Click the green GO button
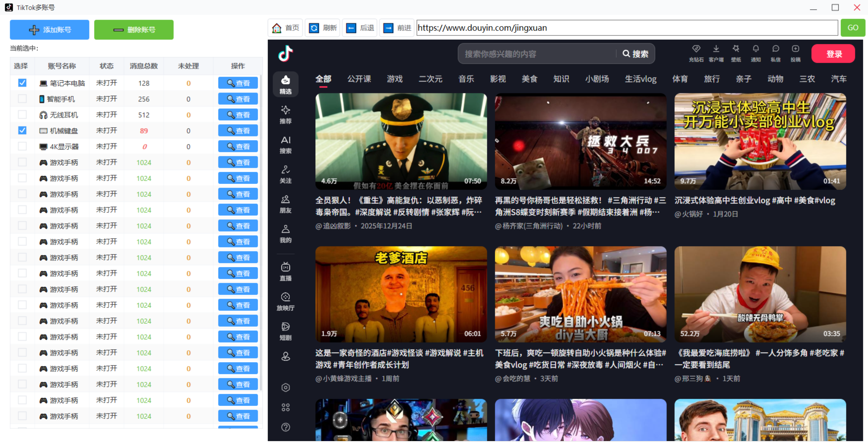 (852, 28)
